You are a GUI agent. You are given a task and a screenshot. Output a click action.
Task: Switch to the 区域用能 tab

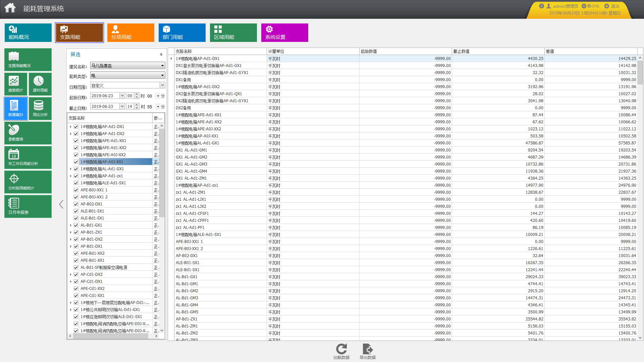(233, 33)
